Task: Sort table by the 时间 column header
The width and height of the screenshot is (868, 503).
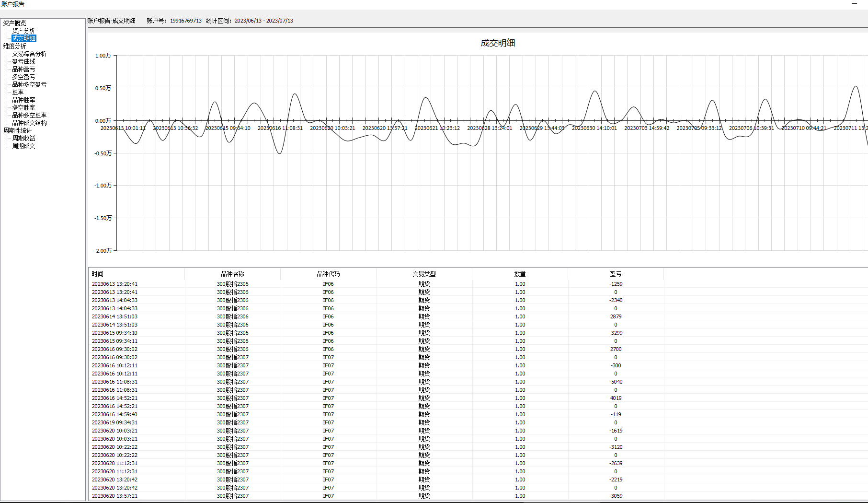Action: coord(98,274)
